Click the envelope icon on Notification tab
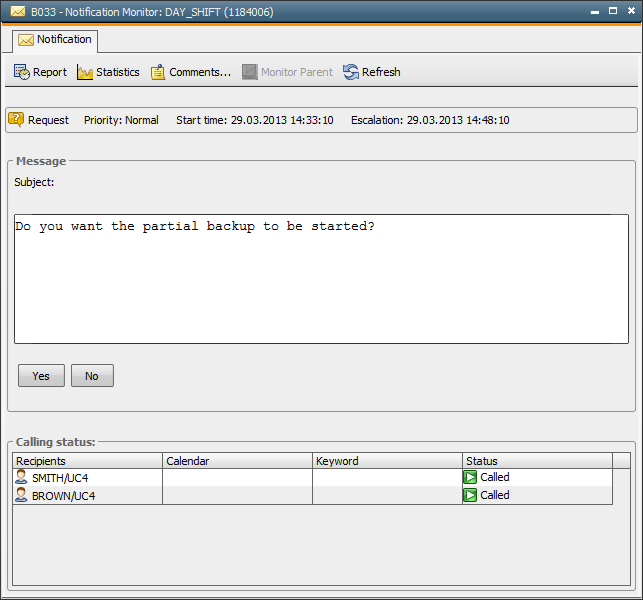Viewport: 643px width, 600px height. tap(26, 40)
